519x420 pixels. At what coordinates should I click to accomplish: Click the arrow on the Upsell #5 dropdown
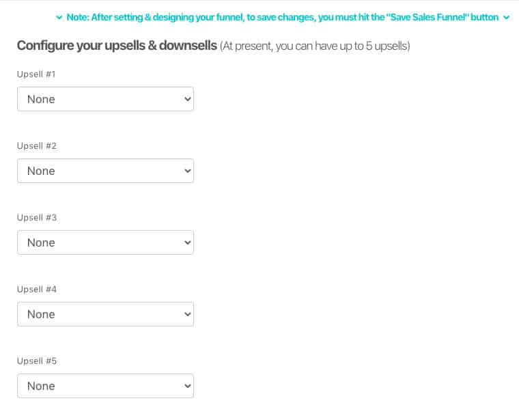[x=188, y=386]
